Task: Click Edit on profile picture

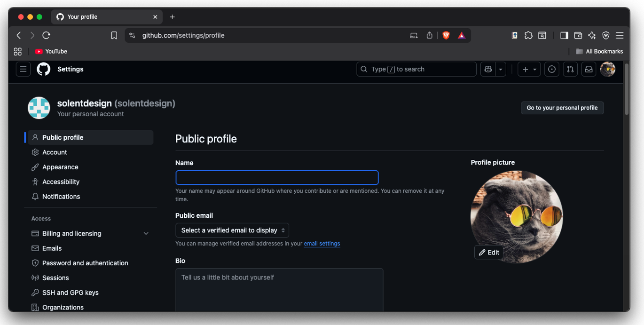Action: coord(489,253)
